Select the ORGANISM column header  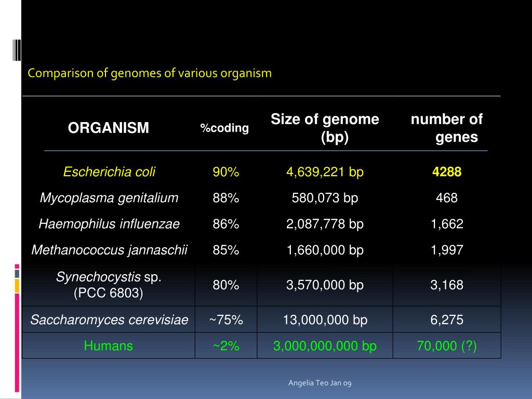click(109, 128)
